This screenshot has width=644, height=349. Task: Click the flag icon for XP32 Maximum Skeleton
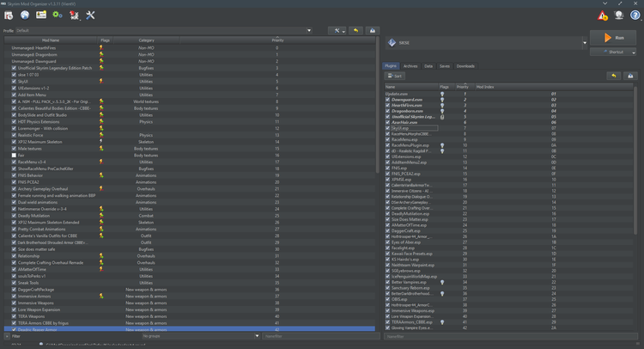click(x=101, y=142)
